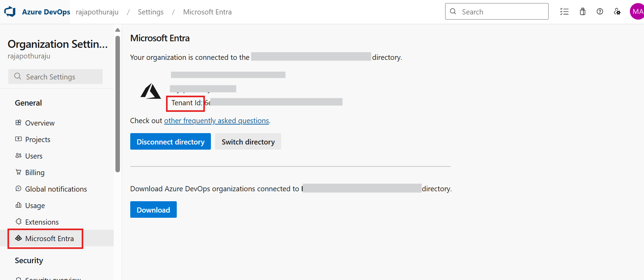Click the magnifier icon in the top Search box
This screenshot has height=280, width=644.
pos(453,11)
